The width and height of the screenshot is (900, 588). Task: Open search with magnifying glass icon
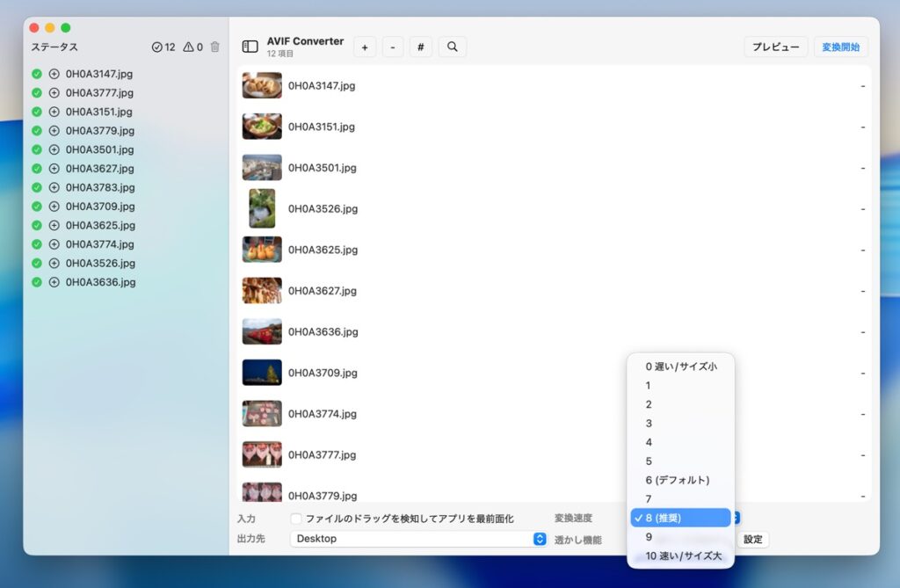click(452, 47)
